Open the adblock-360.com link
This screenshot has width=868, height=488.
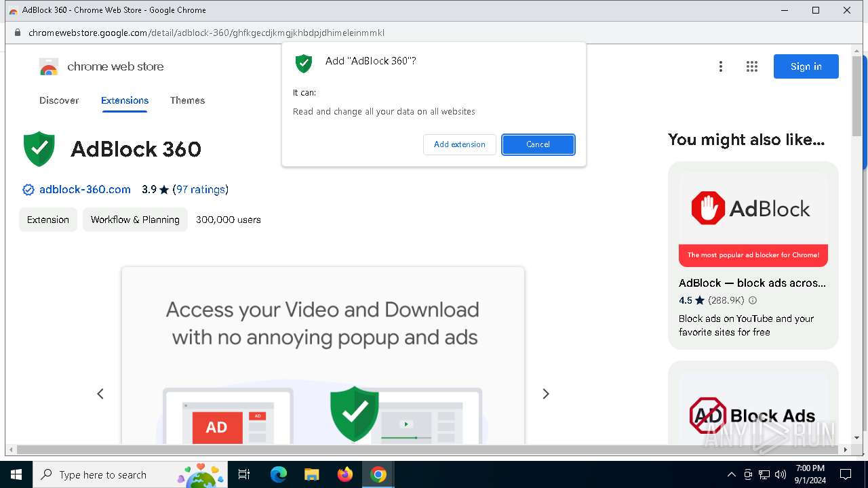85,190
